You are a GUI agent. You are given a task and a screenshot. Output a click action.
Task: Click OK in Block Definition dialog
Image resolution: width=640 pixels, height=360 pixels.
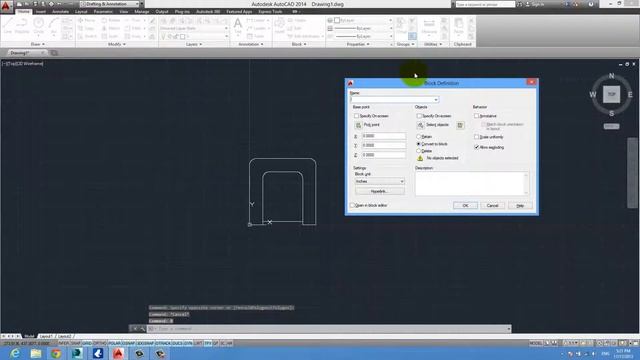(x=465, y=205)
